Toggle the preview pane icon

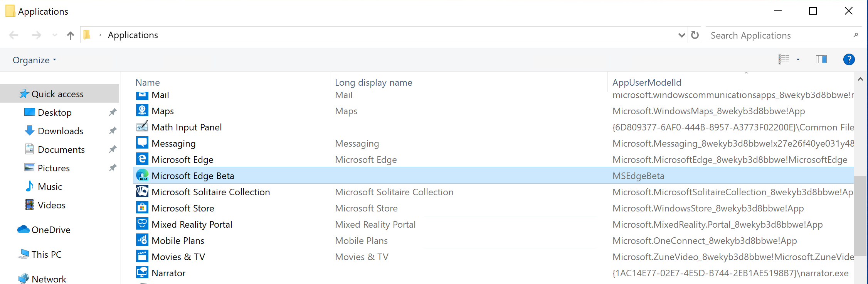coord(821,59)
